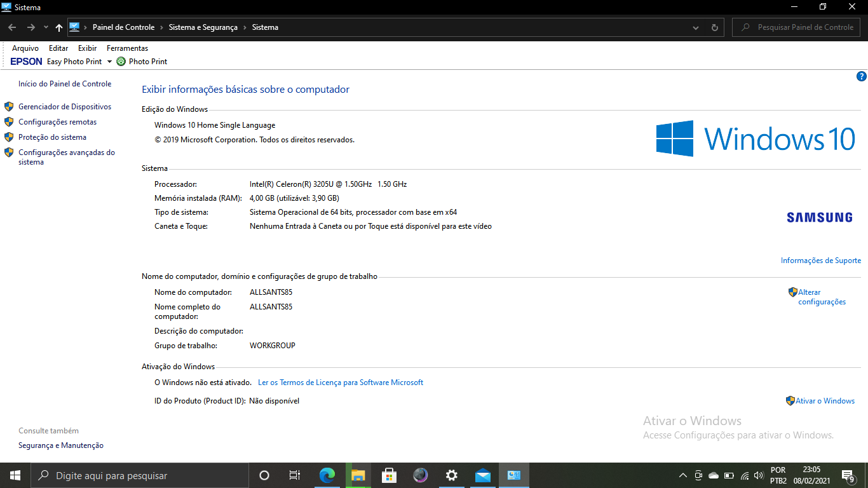The image size is (868, 488).
Task: Click Alterar configurações link
Action: click(x=822, y=297)
